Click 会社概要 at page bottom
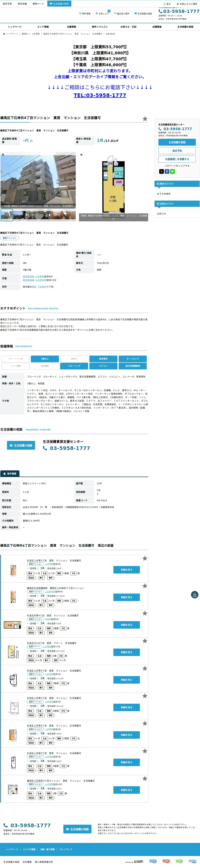 pyautogui.click(x=27, y=862)
